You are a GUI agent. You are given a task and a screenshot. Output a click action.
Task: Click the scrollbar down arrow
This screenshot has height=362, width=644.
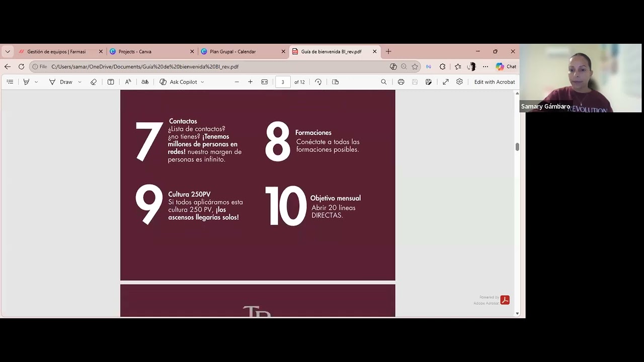(517, 313)
